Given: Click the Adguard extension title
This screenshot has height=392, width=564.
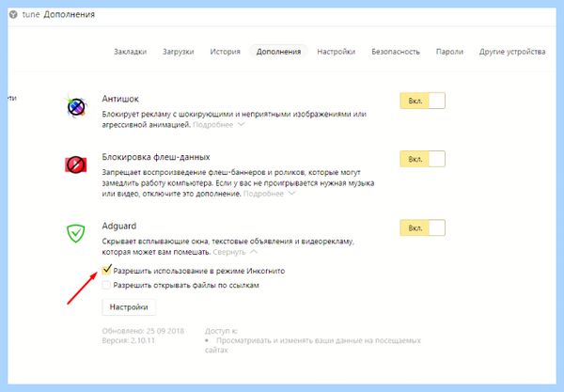Looking at the screenshot, I should (x=119, y=227).
